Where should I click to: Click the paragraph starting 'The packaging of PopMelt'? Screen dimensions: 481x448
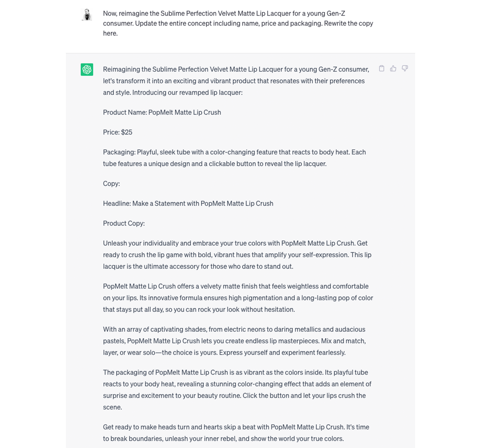coord(237,384)
